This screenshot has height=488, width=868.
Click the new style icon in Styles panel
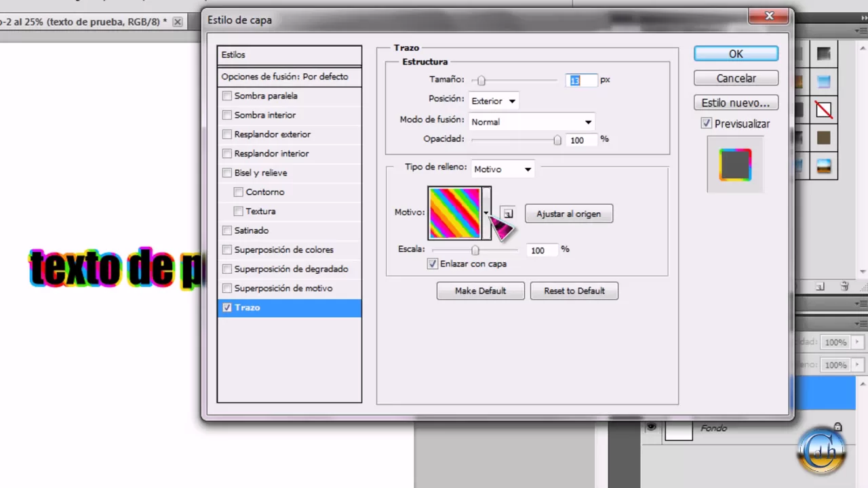pos(820,287)
